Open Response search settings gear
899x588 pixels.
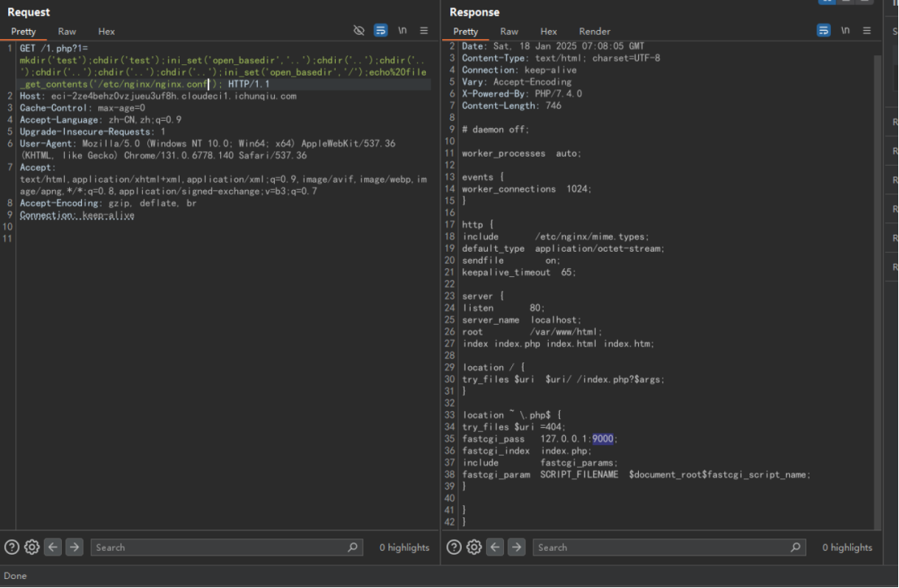pyautogui.click(x=474, y=547)
